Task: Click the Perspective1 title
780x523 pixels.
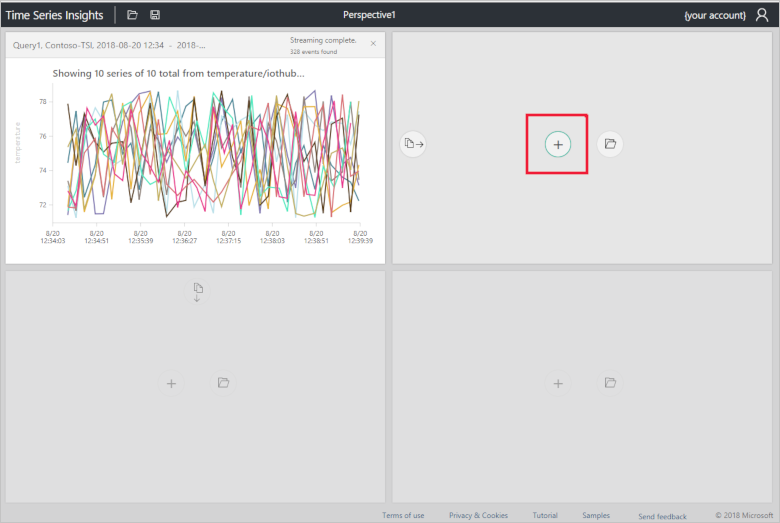Action: click(x=369, y=15)
